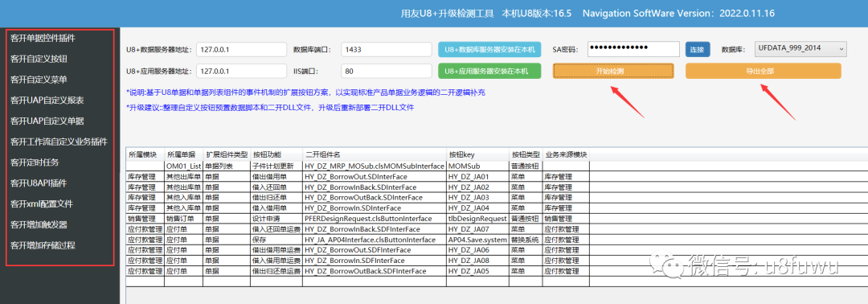Click the 按钮key column header
868x304 pixels.
click(x=477, y=154)
